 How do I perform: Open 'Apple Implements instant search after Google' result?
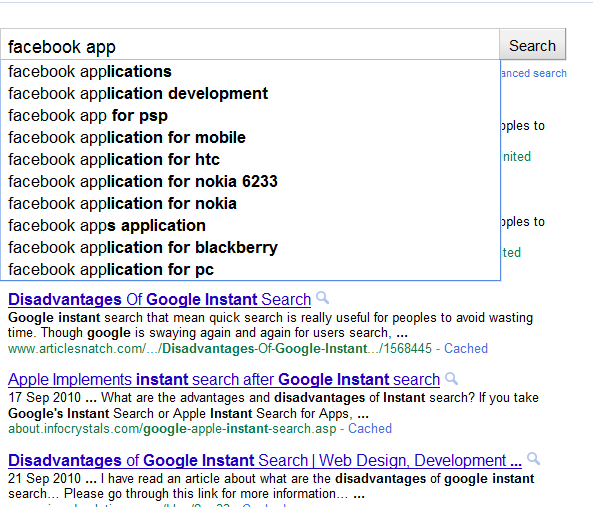pos(224,379)
